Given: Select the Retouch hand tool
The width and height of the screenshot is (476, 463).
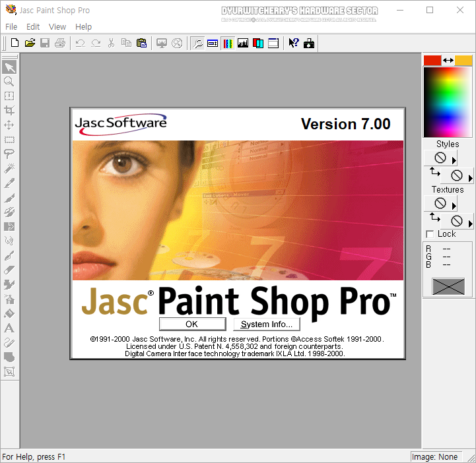Looking at the screenshot, I should pyautogui.click(x=9, y=241).
